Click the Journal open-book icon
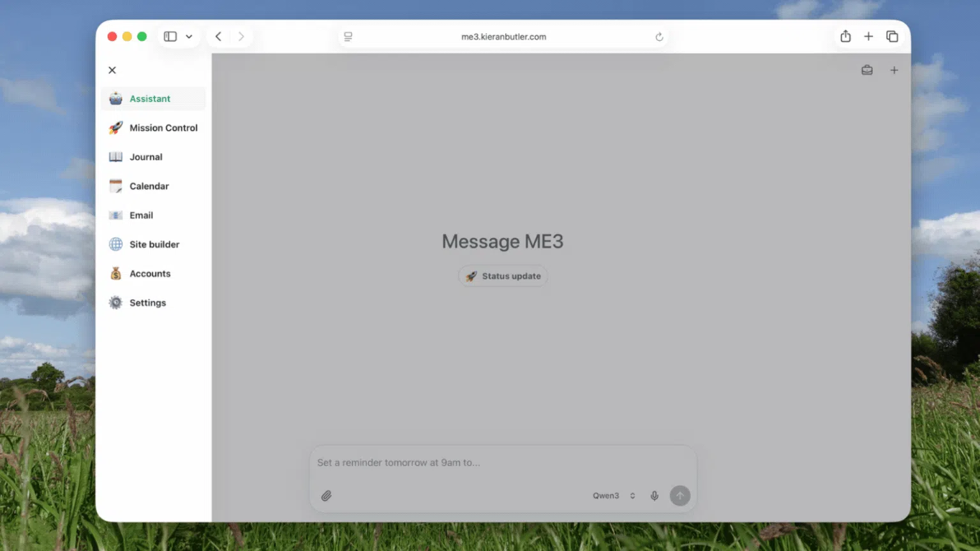Image resolution: width=980 pixels, height=551 pixels. pos(115,157)
